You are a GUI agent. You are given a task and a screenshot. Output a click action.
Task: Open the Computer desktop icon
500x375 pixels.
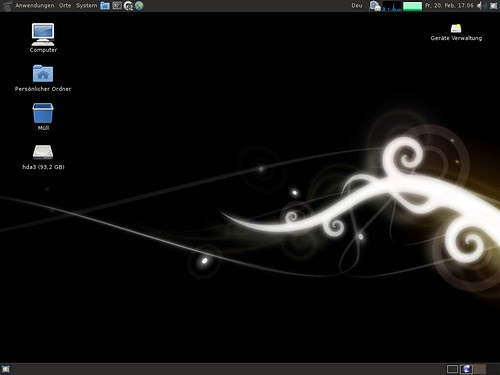[43, 38]
